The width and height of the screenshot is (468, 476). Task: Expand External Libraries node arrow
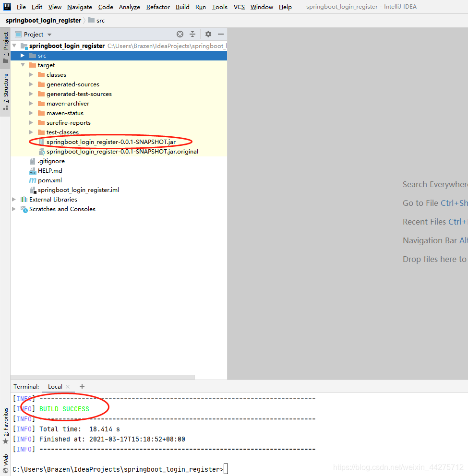pyautogui.click(x=14, y=200)
